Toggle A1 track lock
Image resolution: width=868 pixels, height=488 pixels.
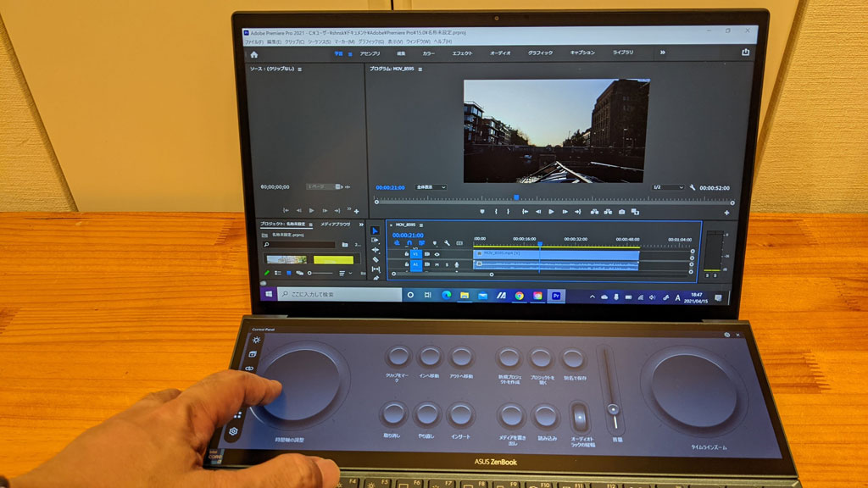coord(406,264)
